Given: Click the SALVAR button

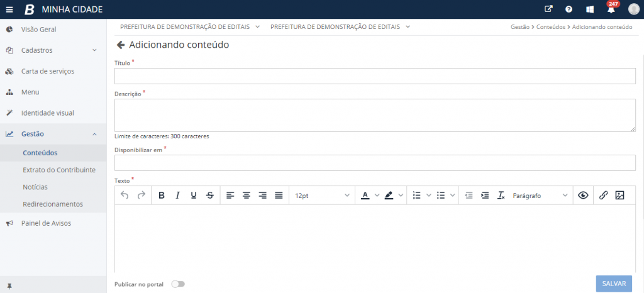Looking at the screenshot, I should 614,284.
